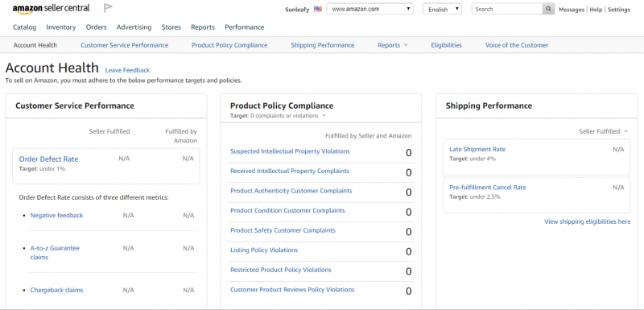This screenshot has width=644, height=310.
Task: Focus the Search input field
Action: [x=507, y=9]
